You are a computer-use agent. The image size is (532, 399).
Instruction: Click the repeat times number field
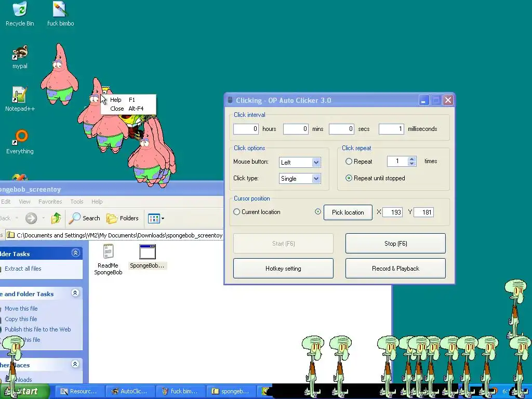(x=397, y=161)
